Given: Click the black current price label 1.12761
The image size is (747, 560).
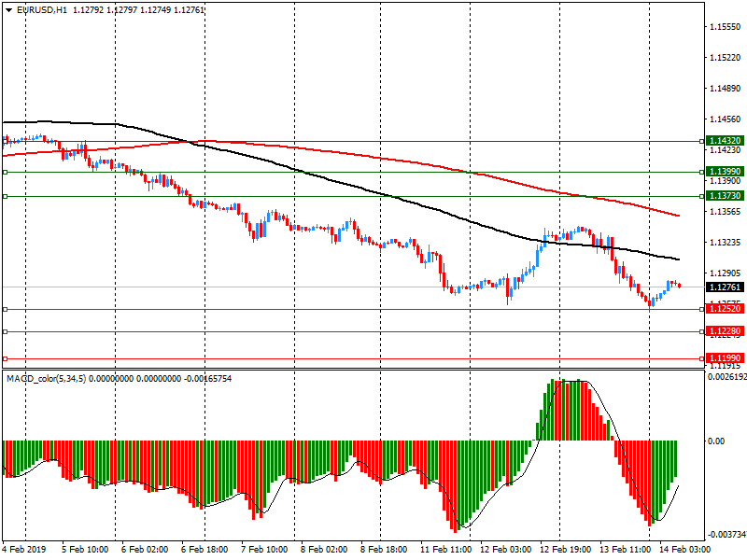Looking at the screenshot, I should (x=724, y=287).
